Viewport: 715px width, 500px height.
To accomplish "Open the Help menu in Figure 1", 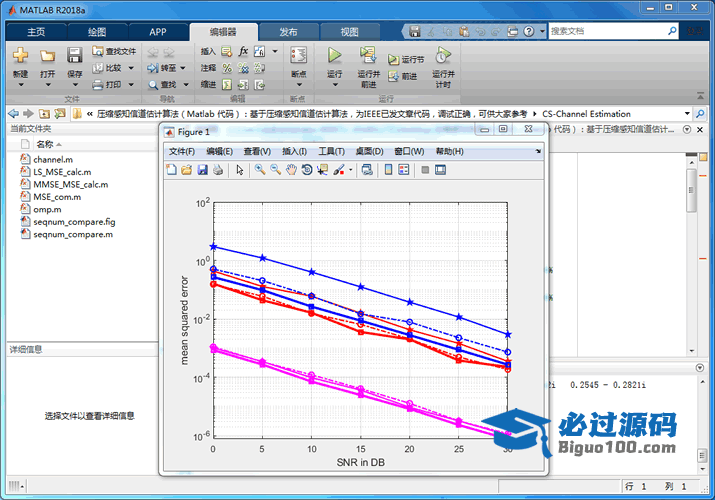I will pyautogui.click(x=450, y=151).
